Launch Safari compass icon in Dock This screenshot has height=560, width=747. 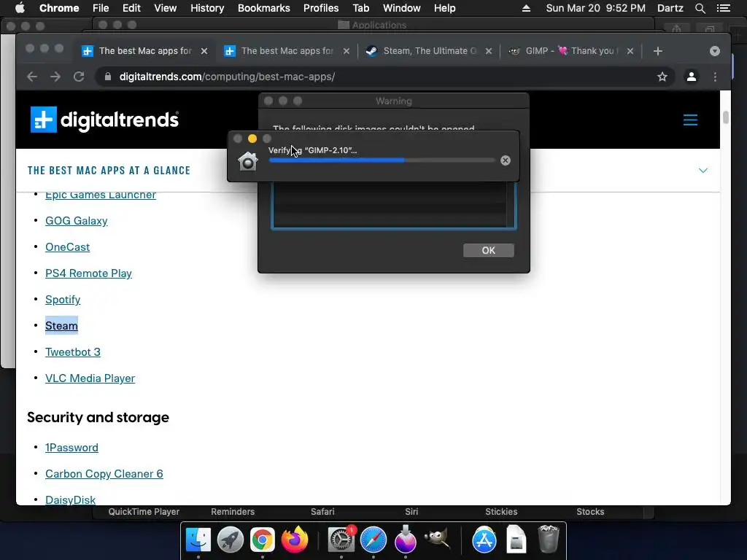click(373, 540)
